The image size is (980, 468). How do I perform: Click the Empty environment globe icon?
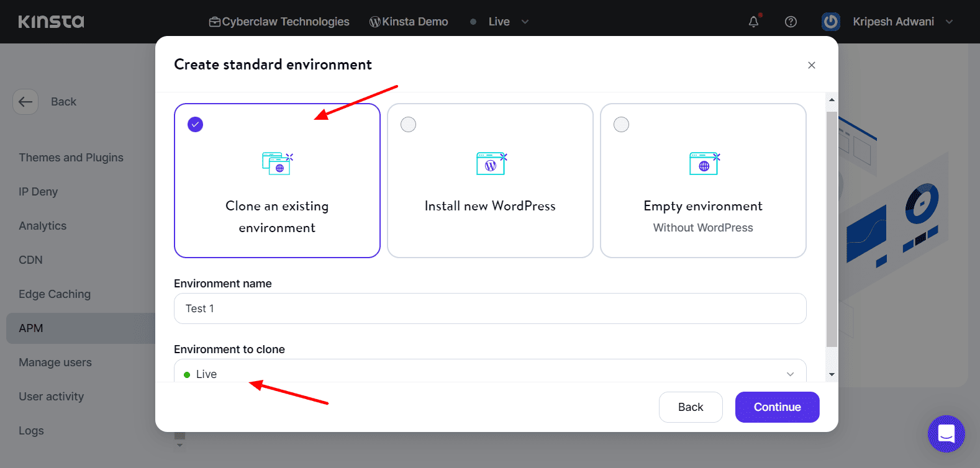tap(704, 164)
